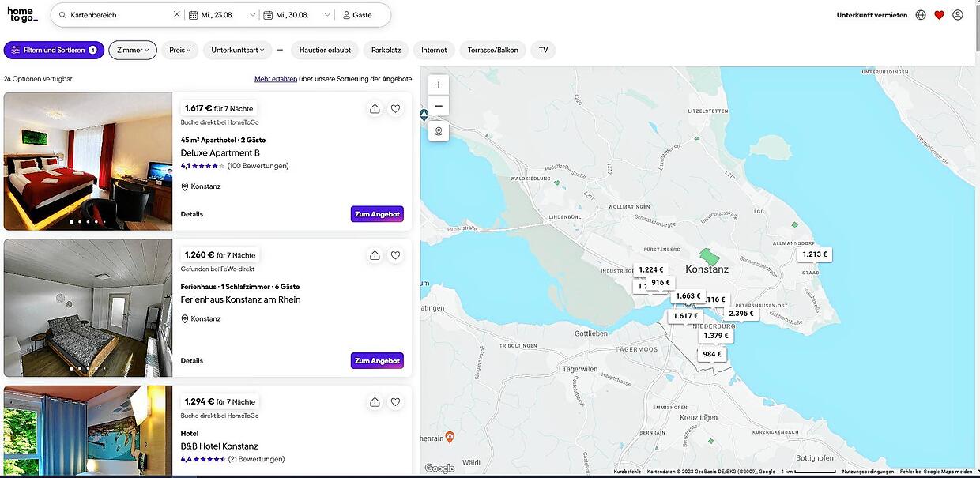Select the 1.224 € map price marker

(x=651, y=269)
